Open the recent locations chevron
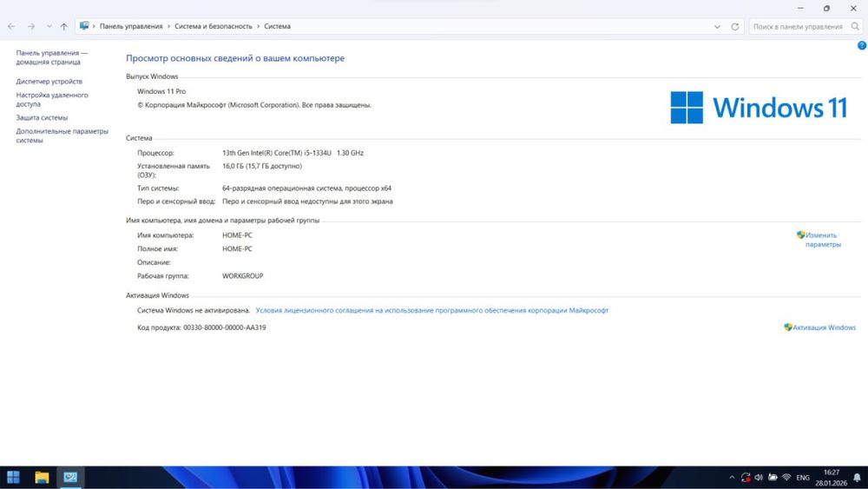 pyautogui.click(x=49, y=27)
